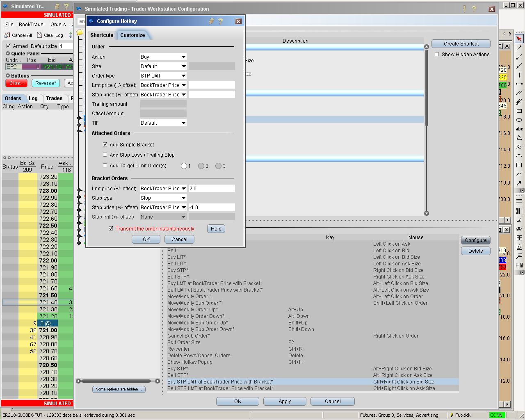The height and width of the screenshot is (420, 525).
Task: Open the Action dropdown set to Buy
Action: [163, 57]
